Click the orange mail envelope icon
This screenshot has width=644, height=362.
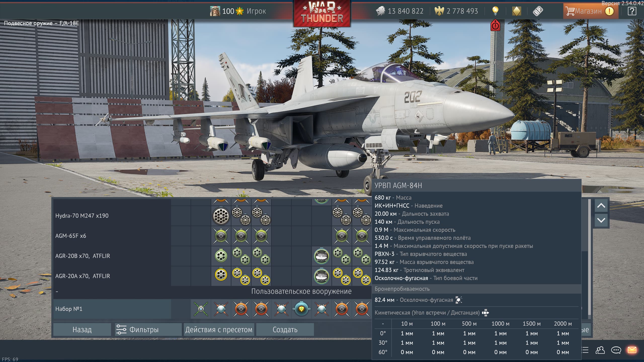tap(632, 350)
